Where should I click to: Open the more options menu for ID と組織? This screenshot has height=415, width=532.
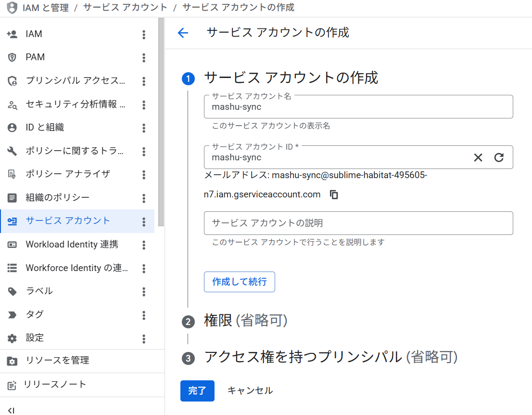(x=144, y=128)
